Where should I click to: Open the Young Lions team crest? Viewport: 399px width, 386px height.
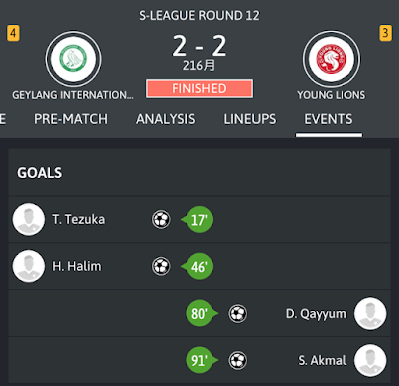[x=331, y=59]
